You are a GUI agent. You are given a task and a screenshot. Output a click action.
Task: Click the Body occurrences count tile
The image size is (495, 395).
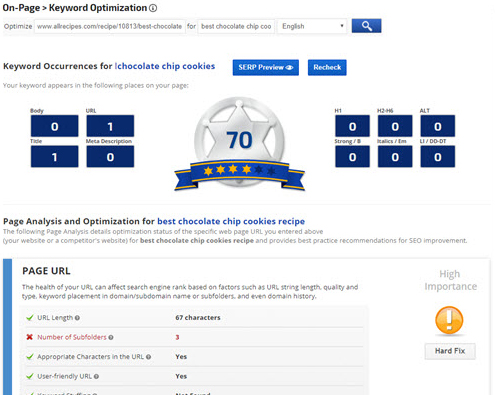pos(55,126)
